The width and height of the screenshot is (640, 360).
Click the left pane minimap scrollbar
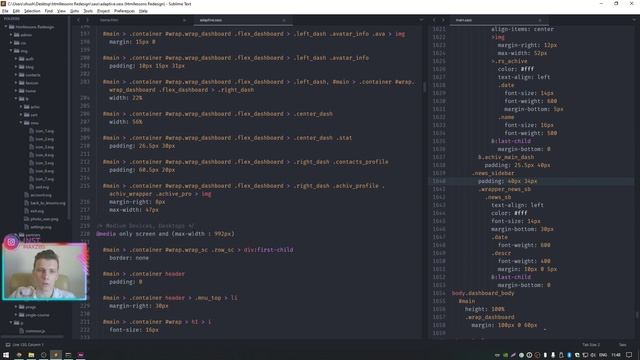point(424,87)
